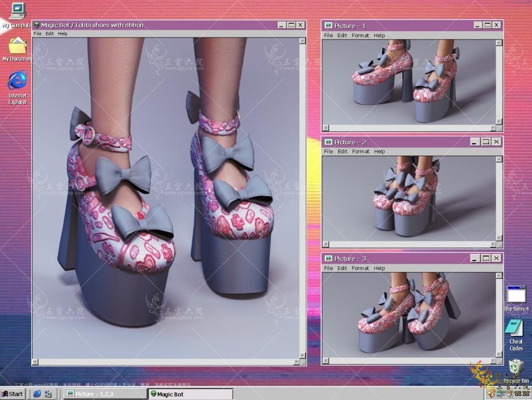Image resolution: width=532 pixels, height=400 pixels.
Task: Maximize the Magic Bot window
Action: (x=291, y=25)
